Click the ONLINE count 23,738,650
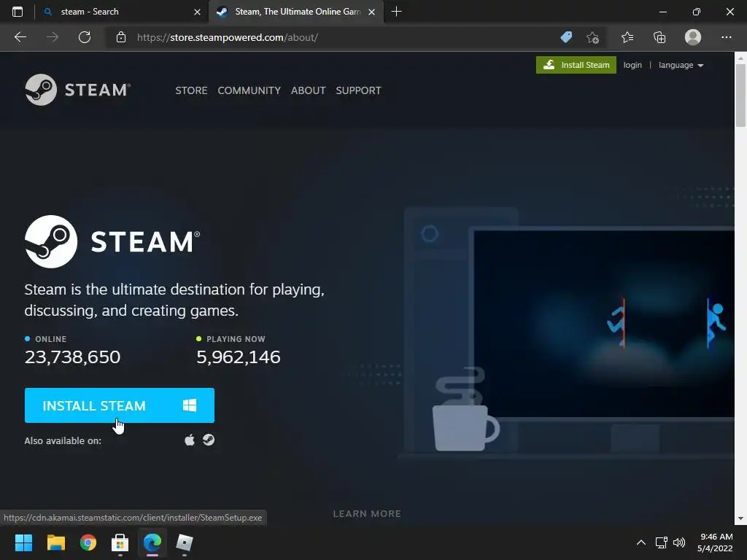The image size is (747, 560). (72, 357)
